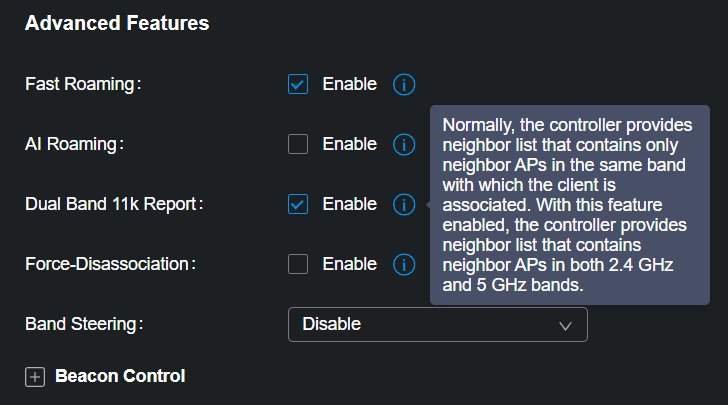728x405 pixels.
Task: Disable the Fast Roaming checkbox
Action: pos(298,84)
